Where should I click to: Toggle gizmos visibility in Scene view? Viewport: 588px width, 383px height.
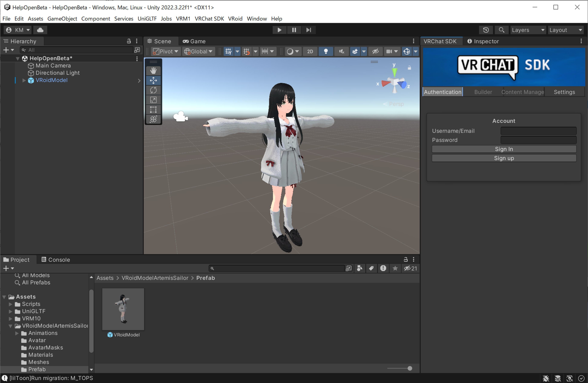coord(407,51)
